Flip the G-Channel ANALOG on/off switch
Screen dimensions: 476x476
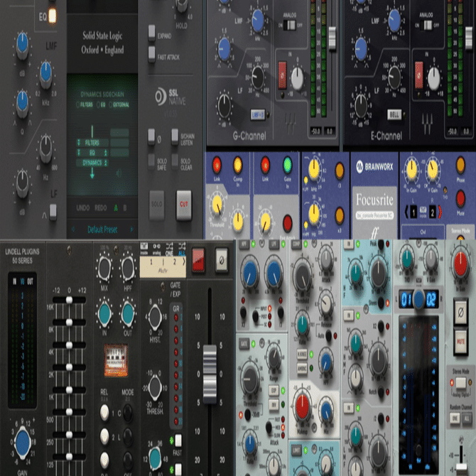(x=290, y=26)
